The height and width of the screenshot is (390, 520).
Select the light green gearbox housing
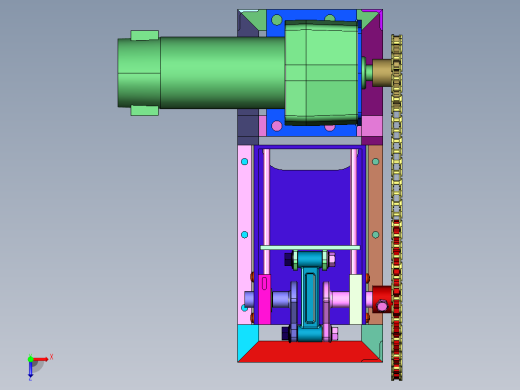(x=322, y=72)
